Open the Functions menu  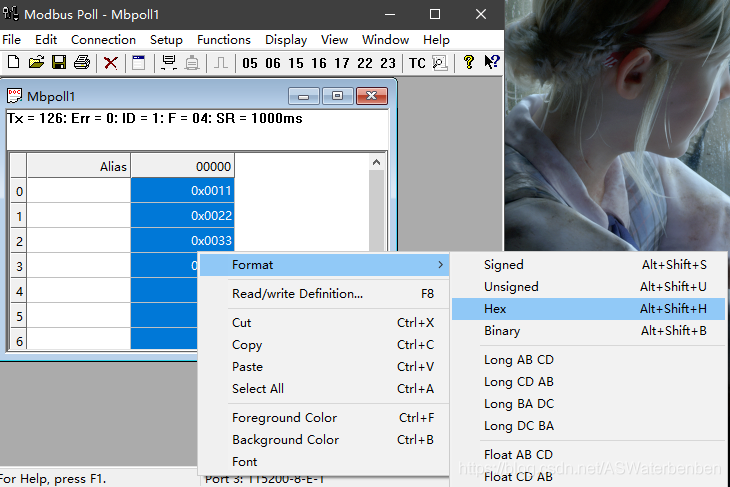click(x=224, y=40)
